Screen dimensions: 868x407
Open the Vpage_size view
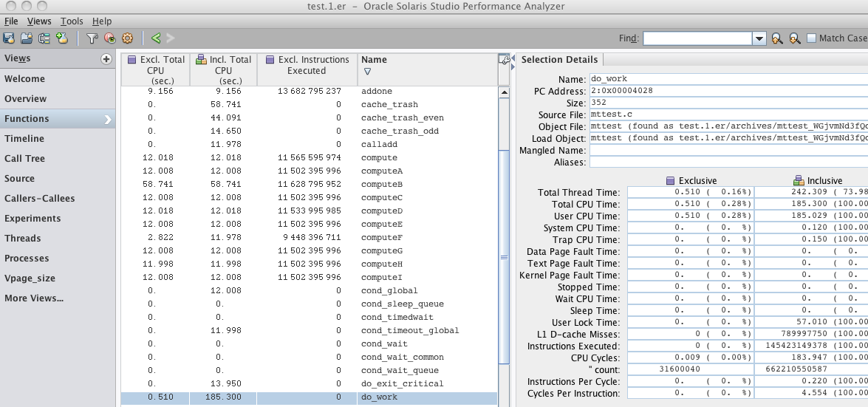click(58, 278)
